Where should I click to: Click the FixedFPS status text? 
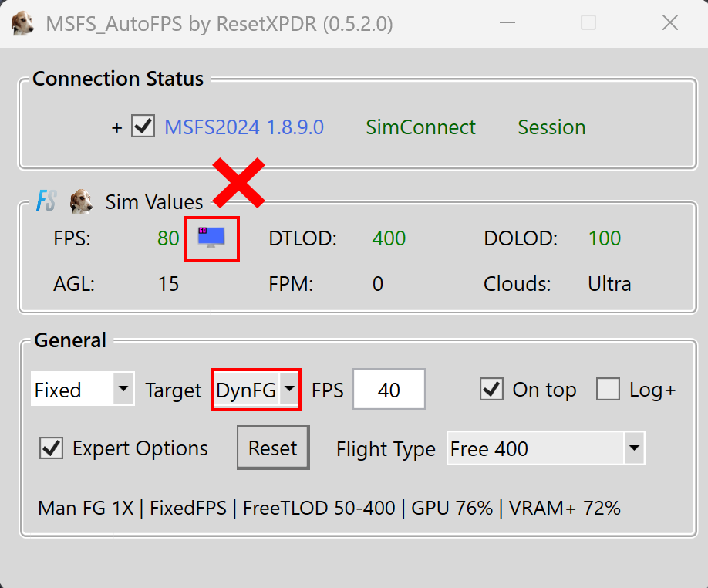point(188,508)
